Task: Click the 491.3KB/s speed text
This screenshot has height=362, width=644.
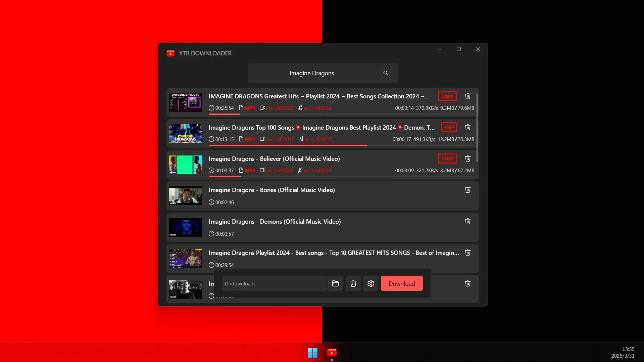Action: (x=424, y=139)
